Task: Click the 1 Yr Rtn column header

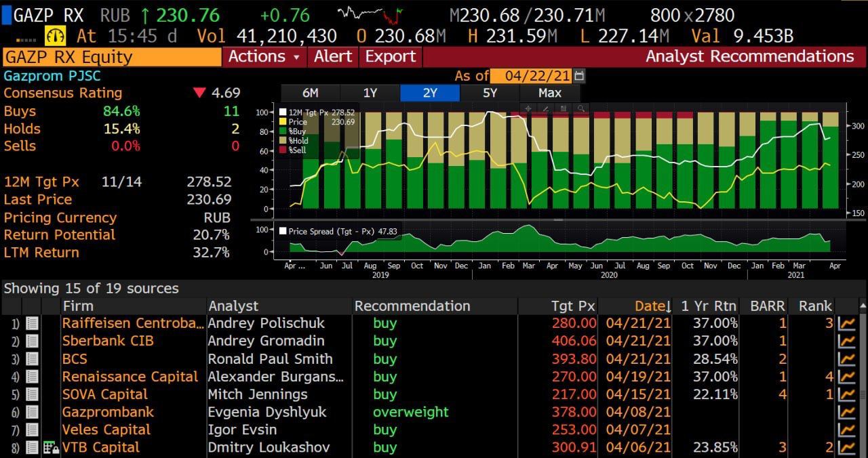Action: [707, 306]
